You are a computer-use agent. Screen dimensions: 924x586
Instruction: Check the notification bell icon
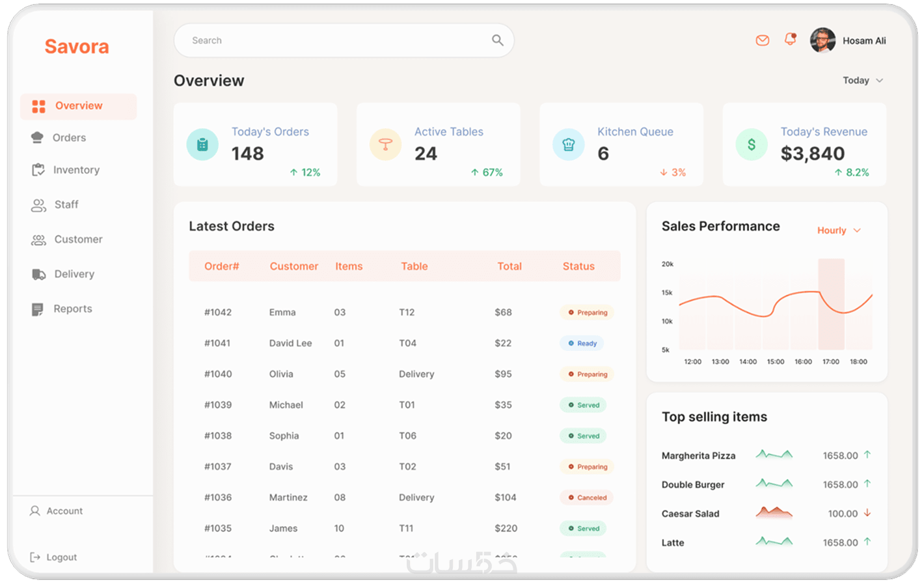click(x=790, y=40)
